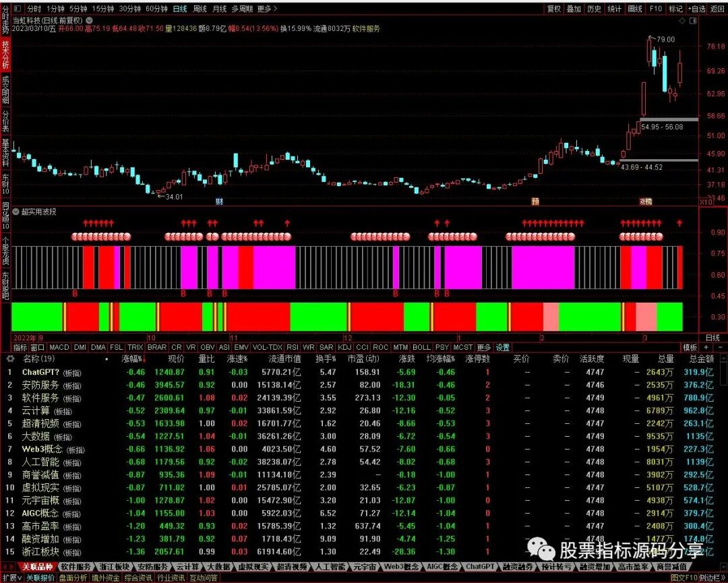Switch to the 关联品种 bottom tab
The height and width of the screenshot is (583, 728).
coord(37,567)
